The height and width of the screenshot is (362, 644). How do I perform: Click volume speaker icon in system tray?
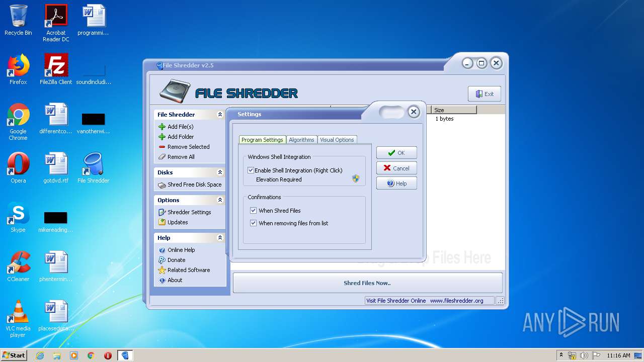tap(584, 355)
